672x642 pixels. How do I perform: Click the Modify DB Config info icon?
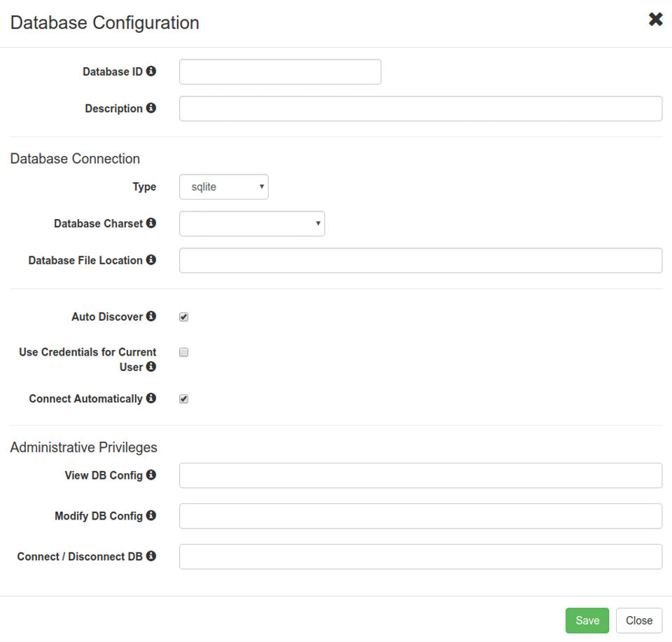(151, 515)
